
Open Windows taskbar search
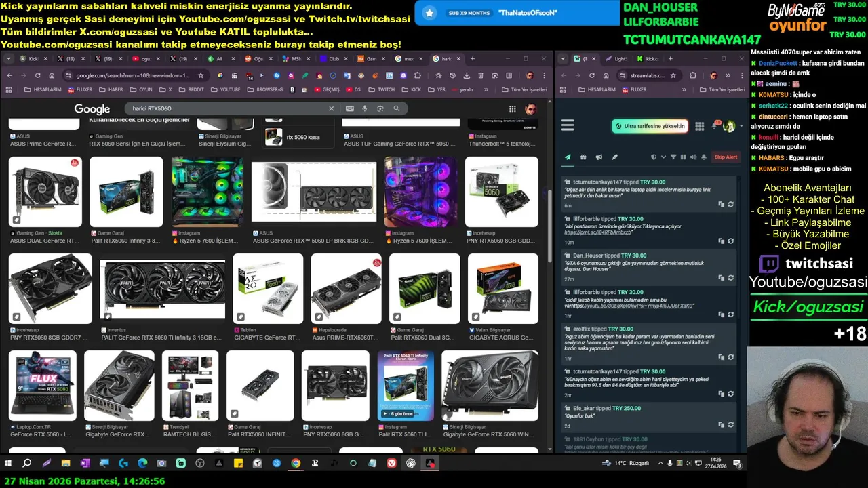click(x=27, y=463)
